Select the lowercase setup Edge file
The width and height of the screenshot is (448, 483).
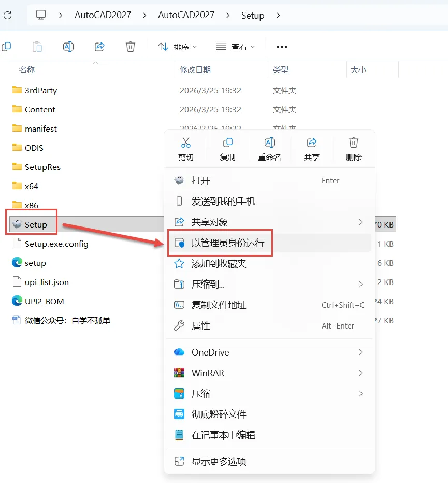29,263
